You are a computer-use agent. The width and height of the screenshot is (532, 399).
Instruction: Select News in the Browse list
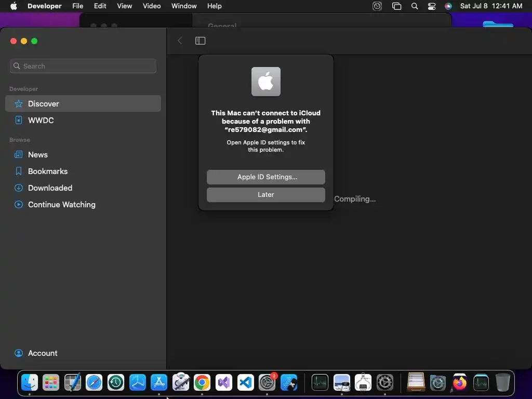click(x=83, y=155)
